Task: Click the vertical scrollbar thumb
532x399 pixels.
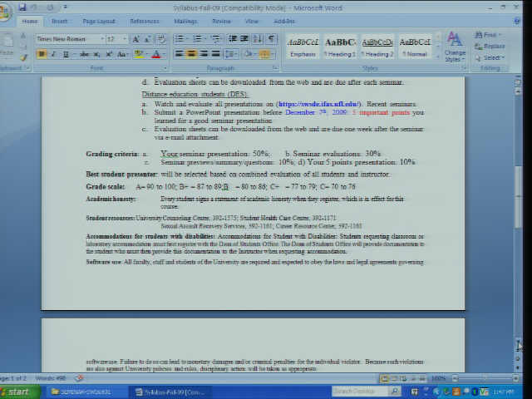Action: pyautogui.click(x=518, y=197)
